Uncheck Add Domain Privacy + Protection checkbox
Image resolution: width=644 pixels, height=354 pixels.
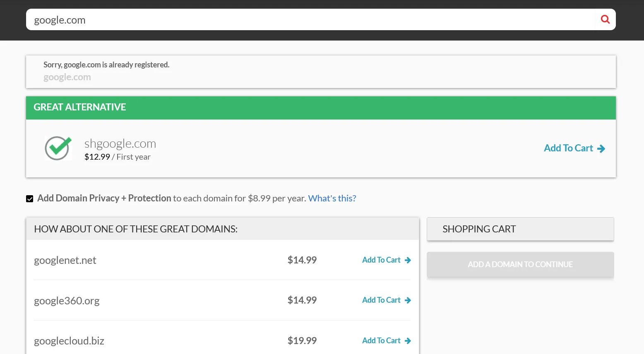29,199
